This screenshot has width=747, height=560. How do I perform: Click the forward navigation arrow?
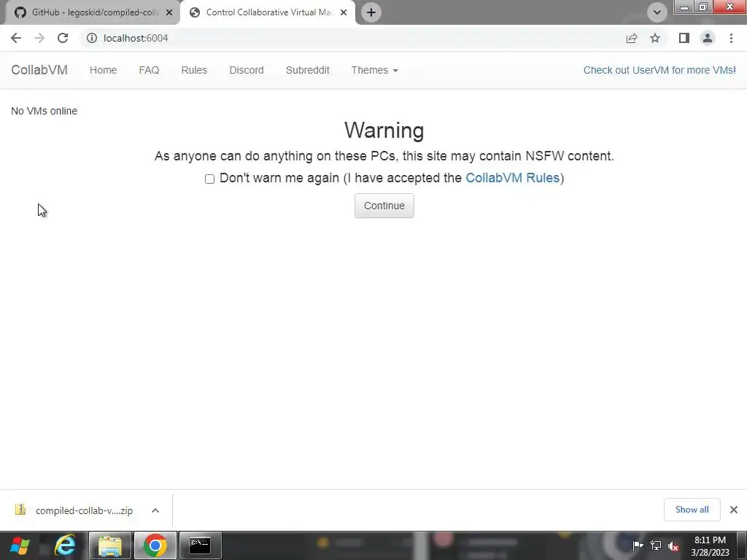39,38
